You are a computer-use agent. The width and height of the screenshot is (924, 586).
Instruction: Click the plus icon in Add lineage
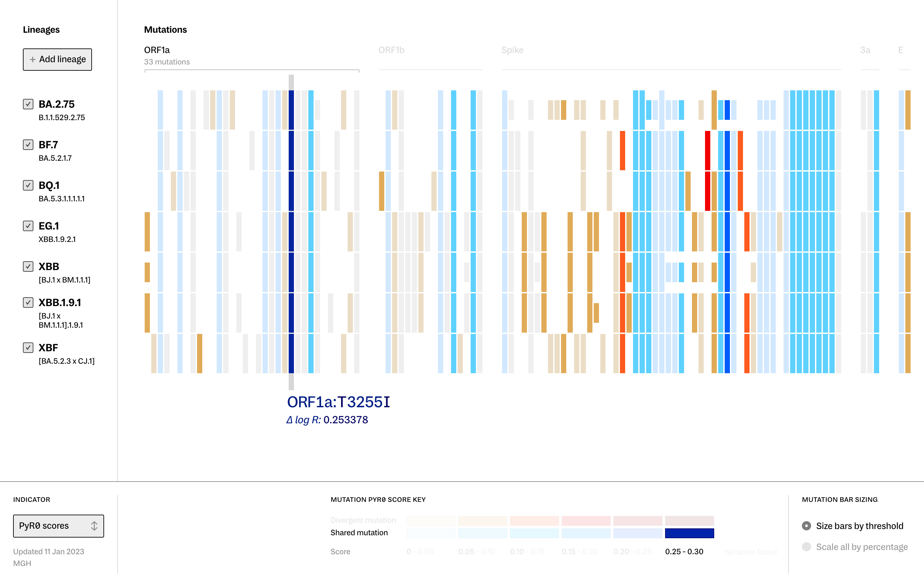point(33,60)
